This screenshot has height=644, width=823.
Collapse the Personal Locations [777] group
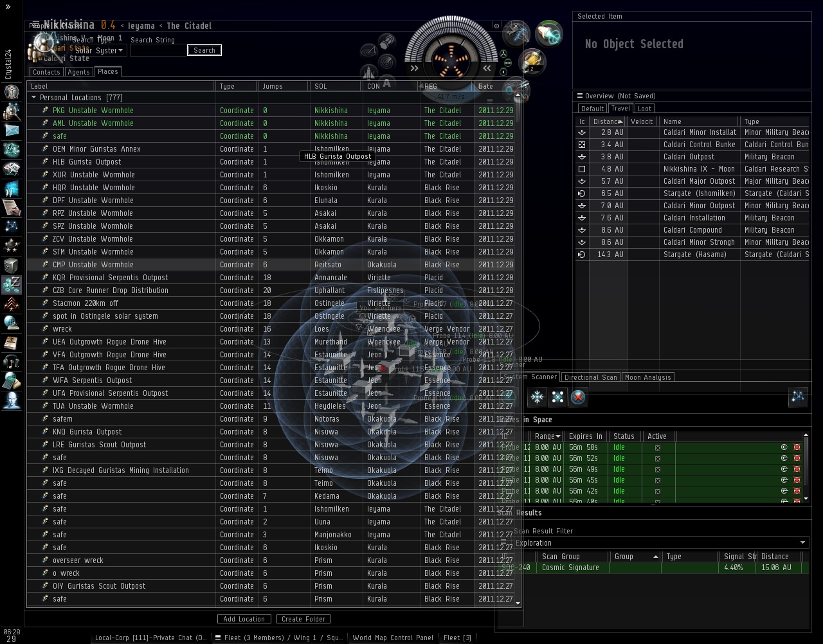[x=33, y=98]
